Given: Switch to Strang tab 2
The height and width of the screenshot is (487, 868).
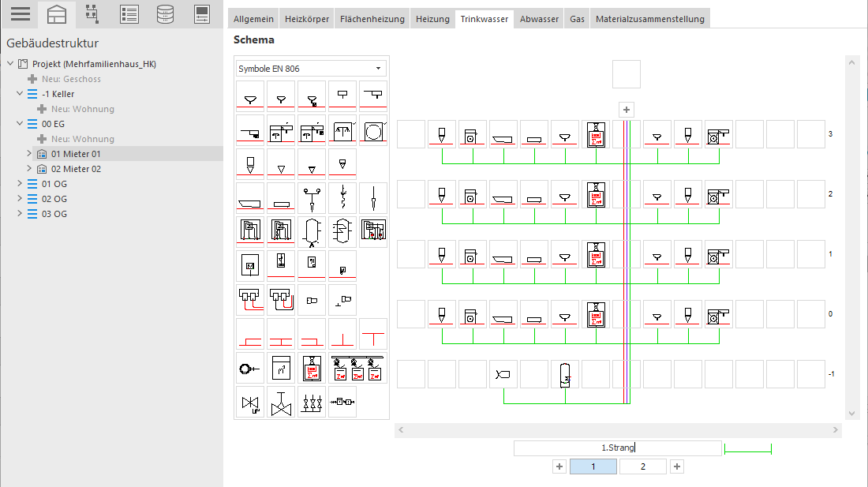Looking at the screenshot, I should [642, 466].
